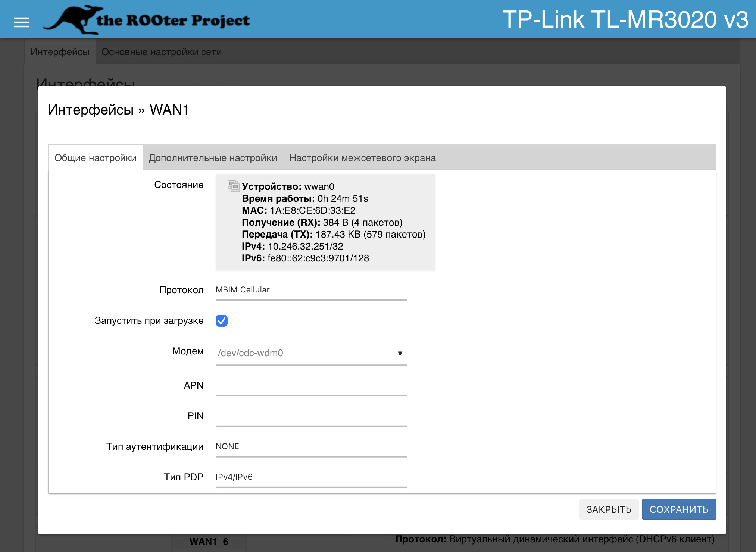Select the Общие настройки tab

[x=96, y=158]
